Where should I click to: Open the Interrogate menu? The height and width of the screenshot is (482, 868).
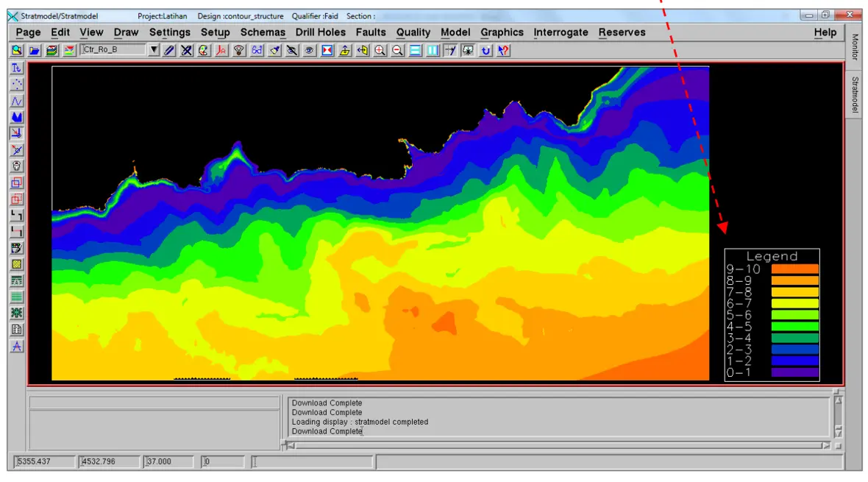[x=561, y=32]
